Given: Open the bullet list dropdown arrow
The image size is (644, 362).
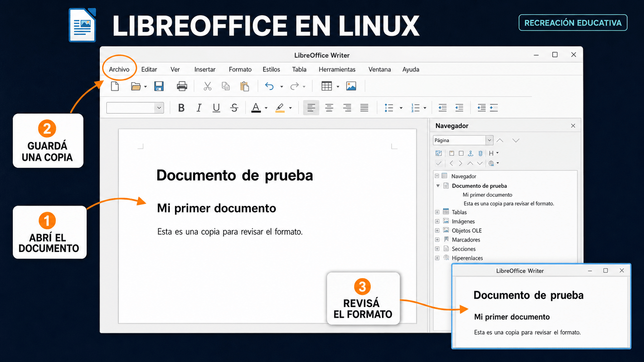Looking at the screenshot, I should tap(401, 108).
